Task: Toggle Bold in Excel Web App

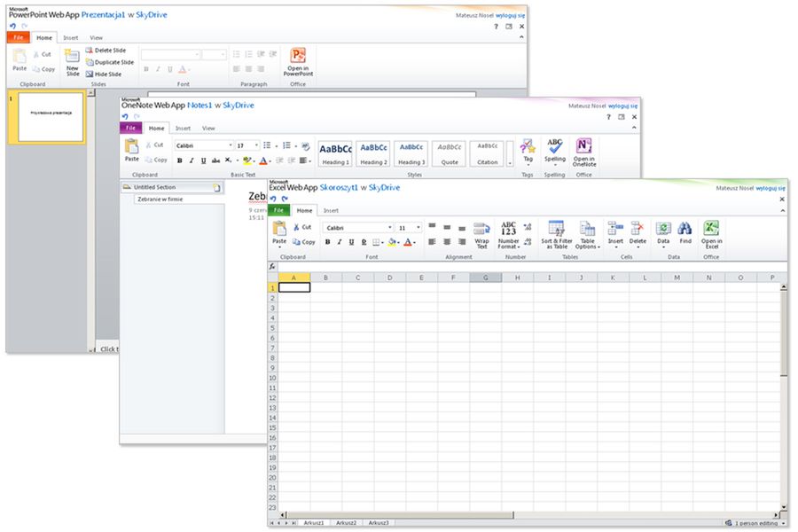Action: tap(328, 242)
